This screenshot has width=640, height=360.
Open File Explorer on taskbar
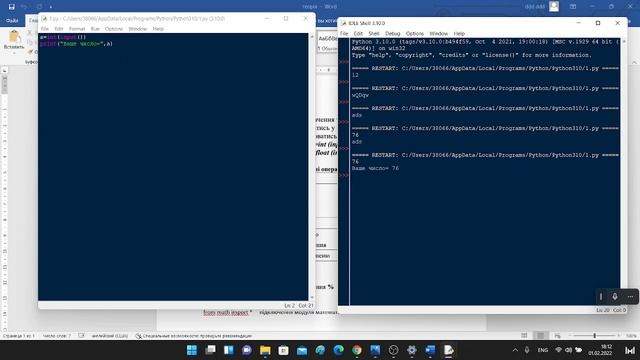pyautogui.click(x=265, y=350)
